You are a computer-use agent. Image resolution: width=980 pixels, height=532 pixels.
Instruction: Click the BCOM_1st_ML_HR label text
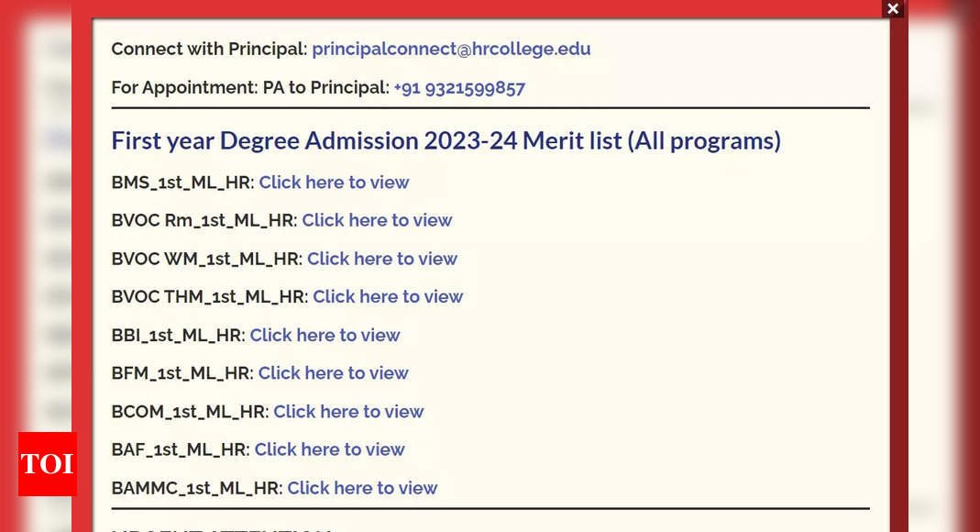(190, 412)
